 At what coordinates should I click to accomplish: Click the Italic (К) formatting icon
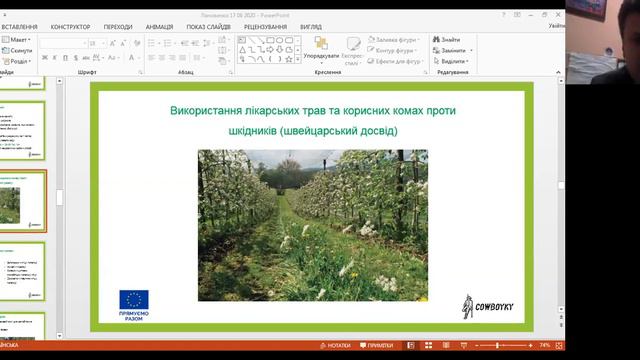click(55, 58)
